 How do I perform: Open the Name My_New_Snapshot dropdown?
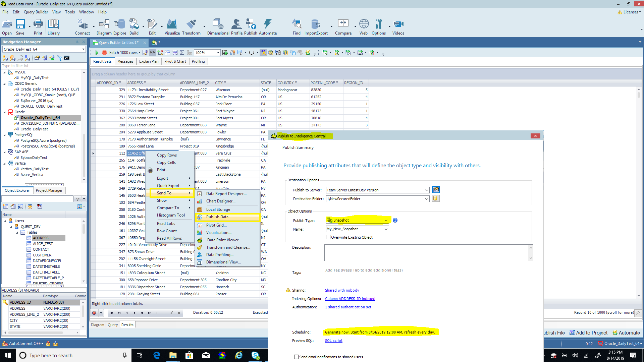click(x=386, y=229)
